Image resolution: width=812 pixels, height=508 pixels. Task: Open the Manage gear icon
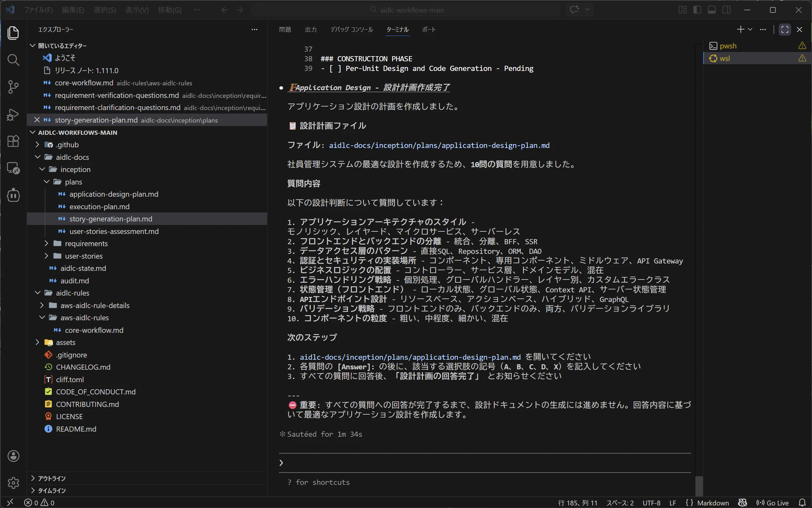13,483
